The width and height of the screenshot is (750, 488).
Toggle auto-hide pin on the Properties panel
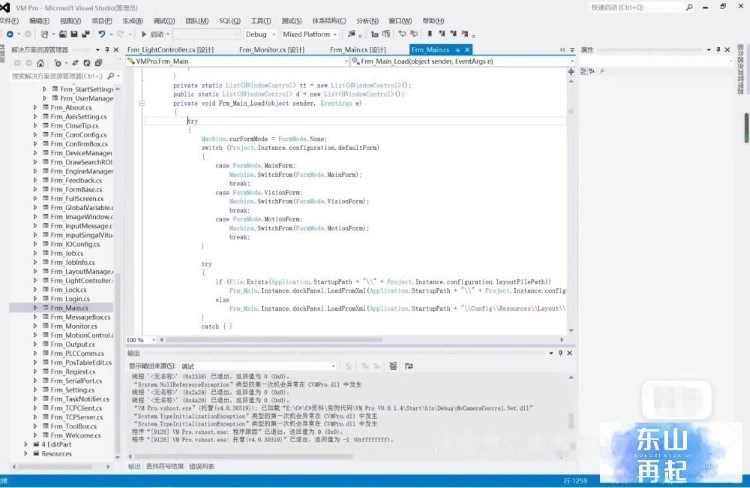click(x=718, y=49)
